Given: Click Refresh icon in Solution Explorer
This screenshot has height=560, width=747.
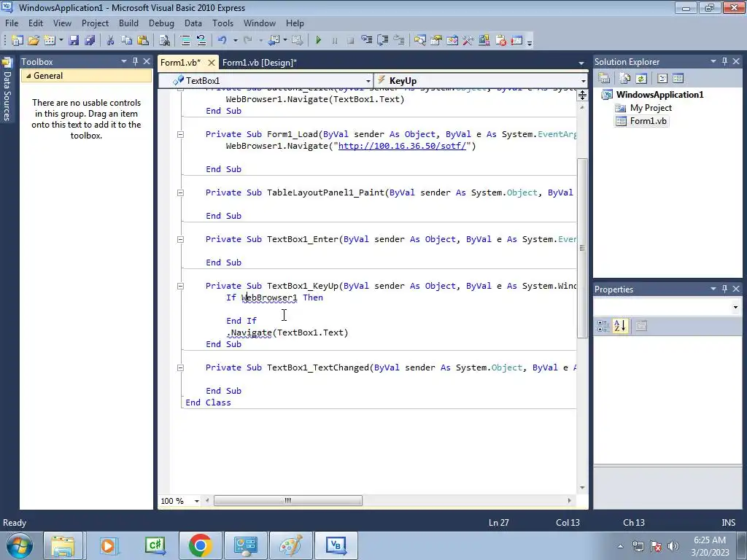Looking at the screenshot, I should coord(641,78).
